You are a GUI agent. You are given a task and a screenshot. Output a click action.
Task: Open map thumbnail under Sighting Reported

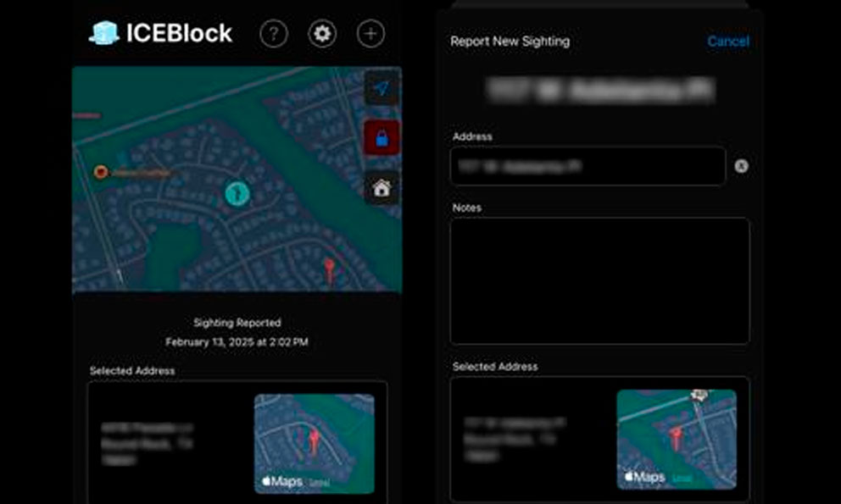click(314, 443)
